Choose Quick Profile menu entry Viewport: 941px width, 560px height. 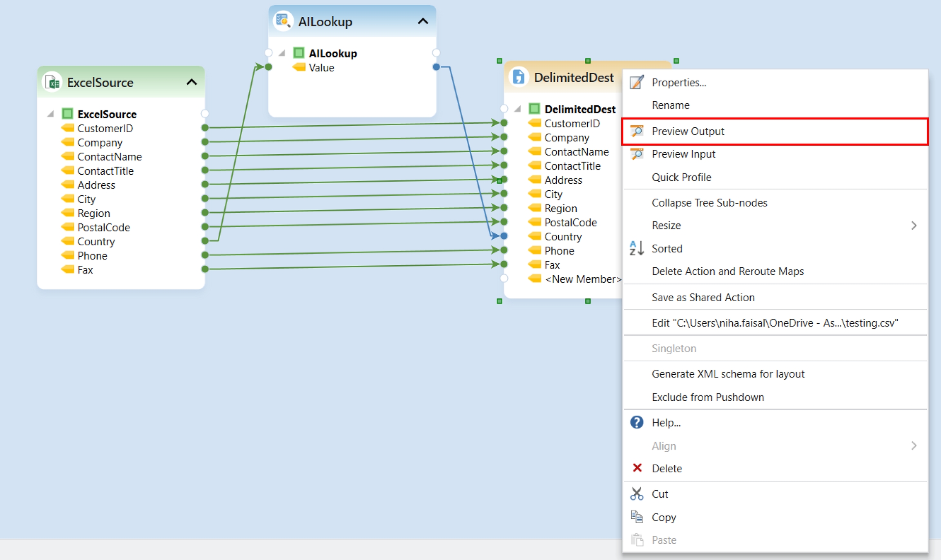point(681,177)
